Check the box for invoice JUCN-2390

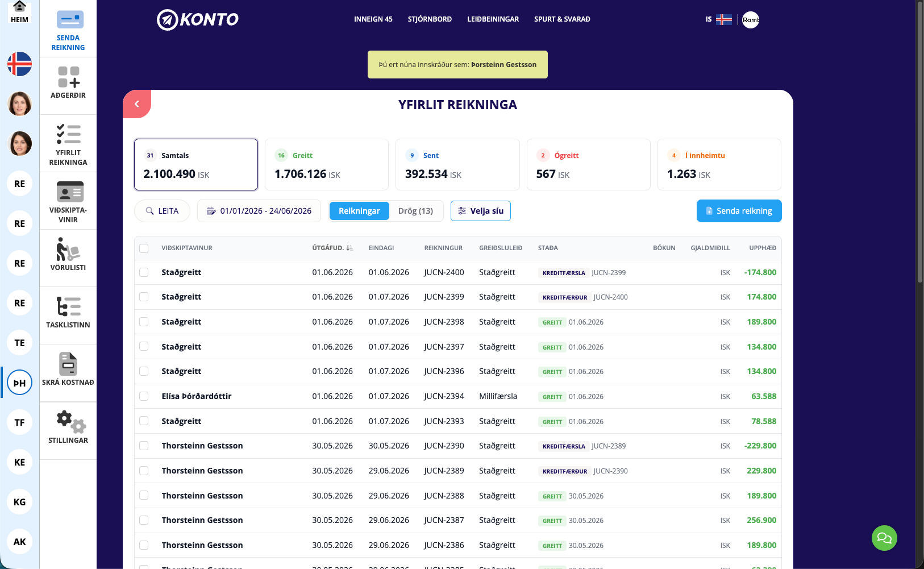pyautogui.click(x=144, y=446)
